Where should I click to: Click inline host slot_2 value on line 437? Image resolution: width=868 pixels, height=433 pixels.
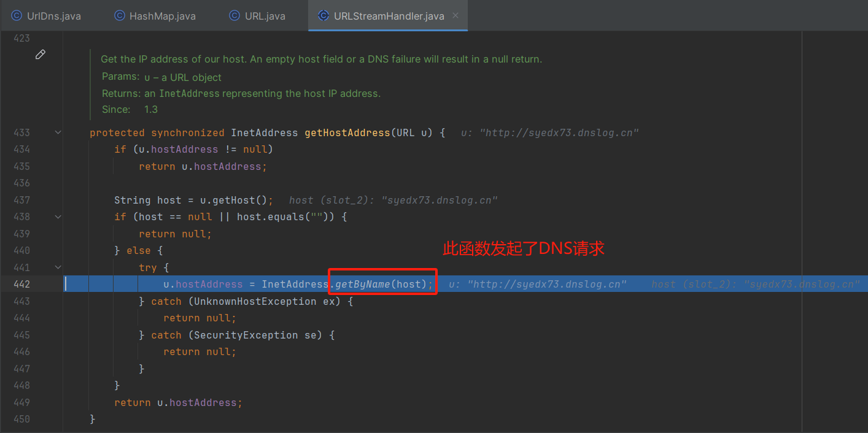click(393, 200)
